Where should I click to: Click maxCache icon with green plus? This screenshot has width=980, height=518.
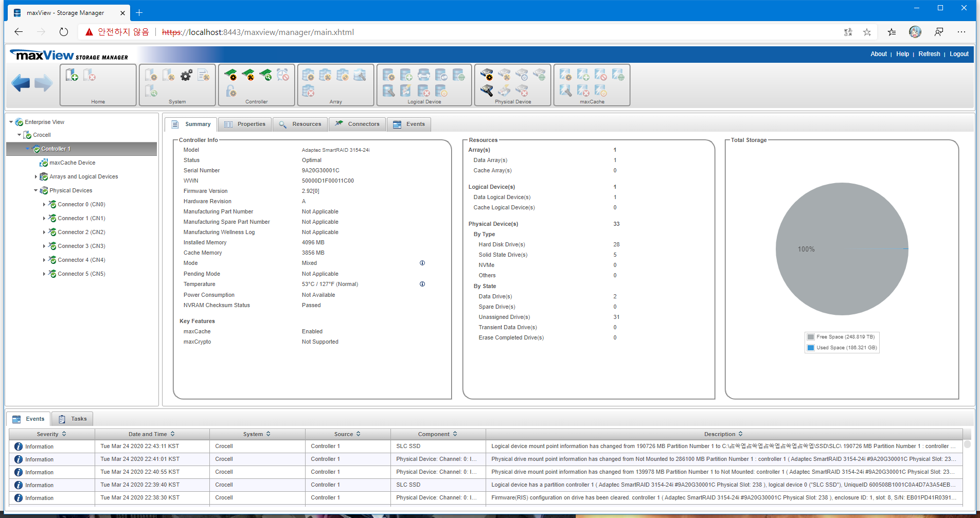pyautogui.click(x=583, y=76)
